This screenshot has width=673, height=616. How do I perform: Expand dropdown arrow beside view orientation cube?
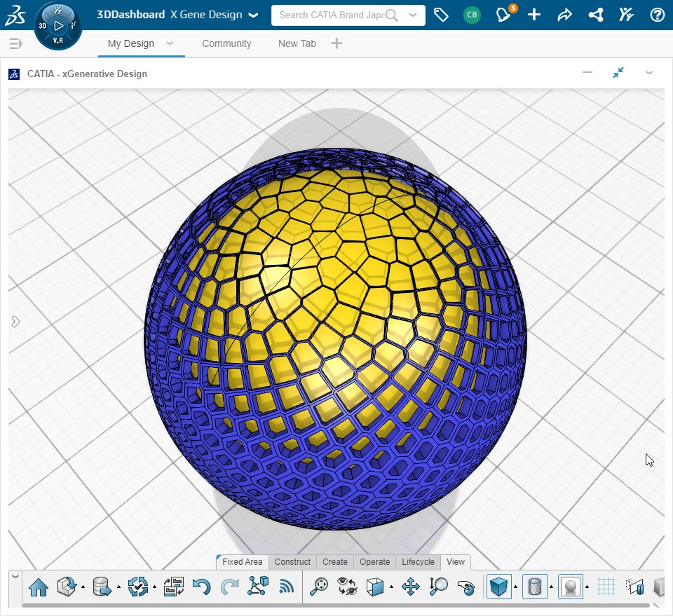(391, 587)
